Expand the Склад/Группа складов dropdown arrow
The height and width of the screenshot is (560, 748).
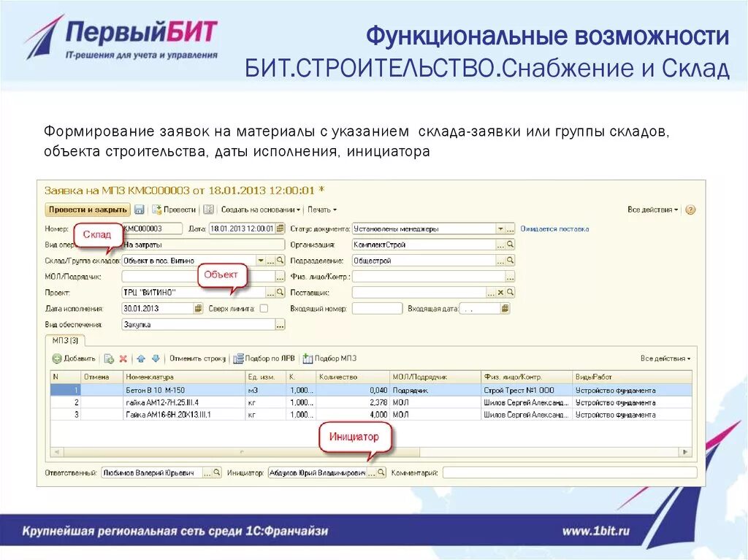click(x=261, y=261)
